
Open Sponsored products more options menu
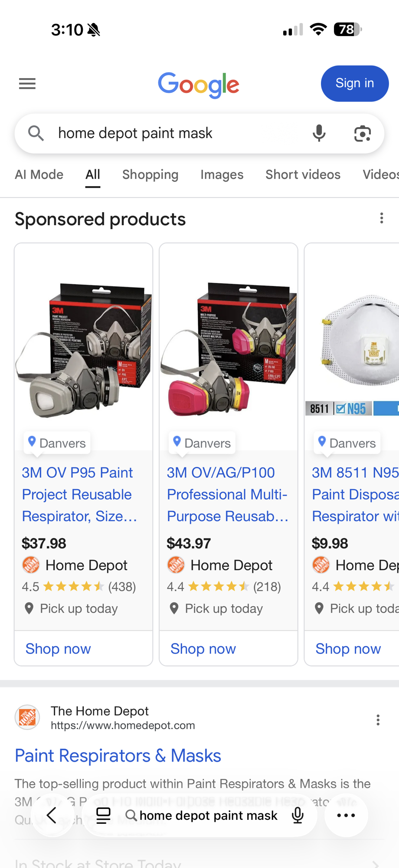coord(382,218)
